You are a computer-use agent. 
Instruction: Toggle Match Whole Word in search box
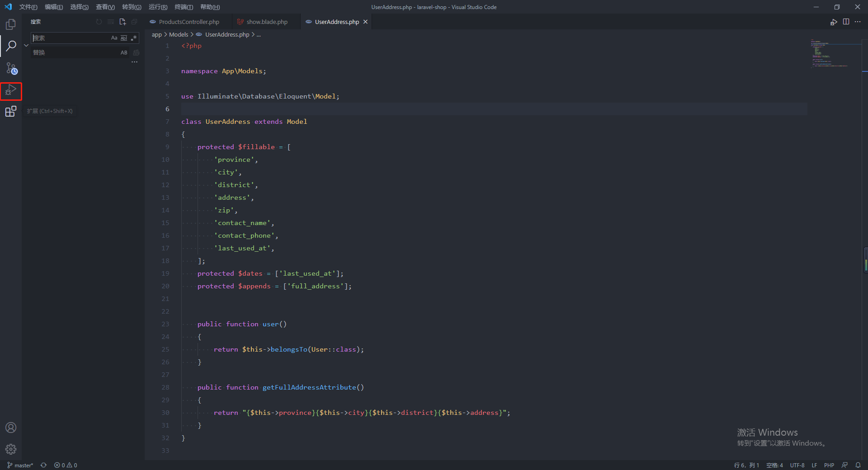(124, 38)
